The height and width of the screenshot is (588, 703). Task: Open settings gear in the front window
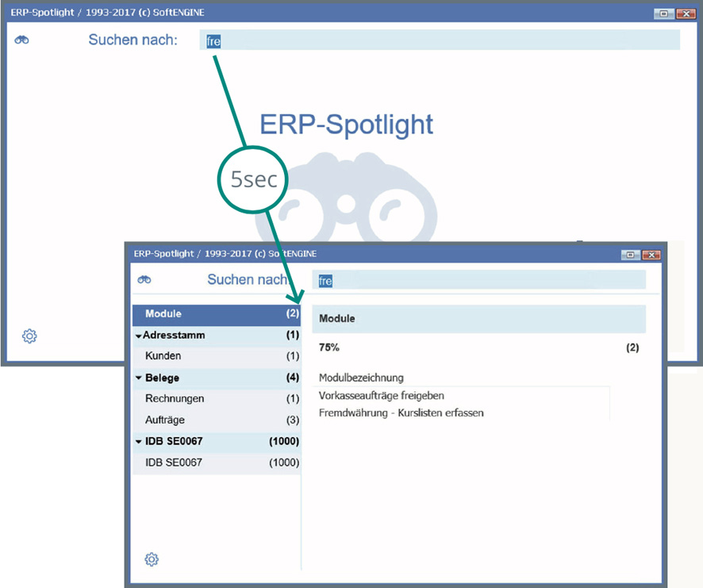[152, 559]
